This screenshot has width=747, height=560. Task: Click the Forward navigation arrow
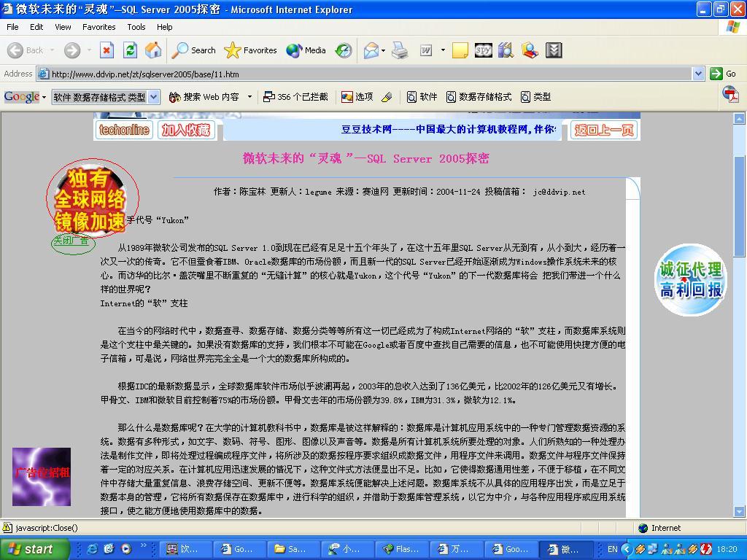coord(72,50)
